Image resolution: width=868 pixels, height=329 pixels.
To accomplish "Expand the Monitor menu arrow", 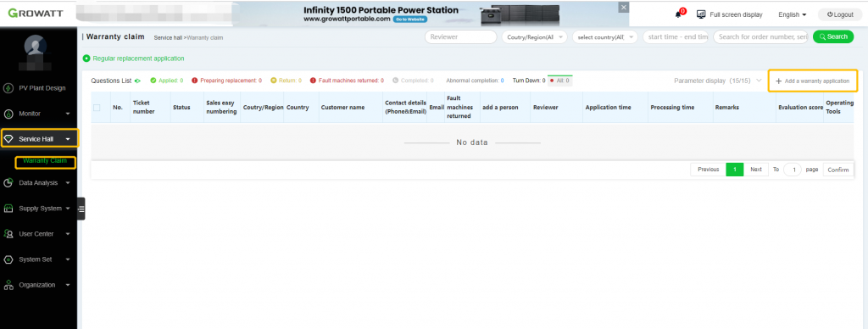I will [x=68, y=114].
